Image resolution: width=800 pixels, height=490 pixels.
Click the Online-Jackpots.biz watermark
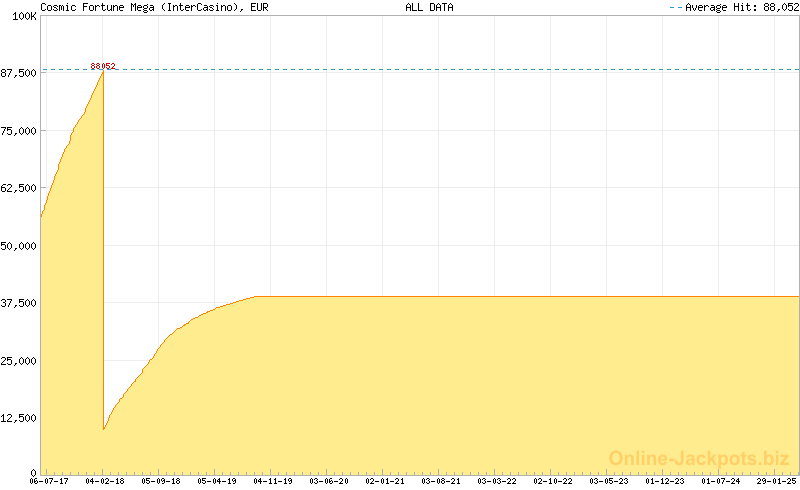pos(699,458)
